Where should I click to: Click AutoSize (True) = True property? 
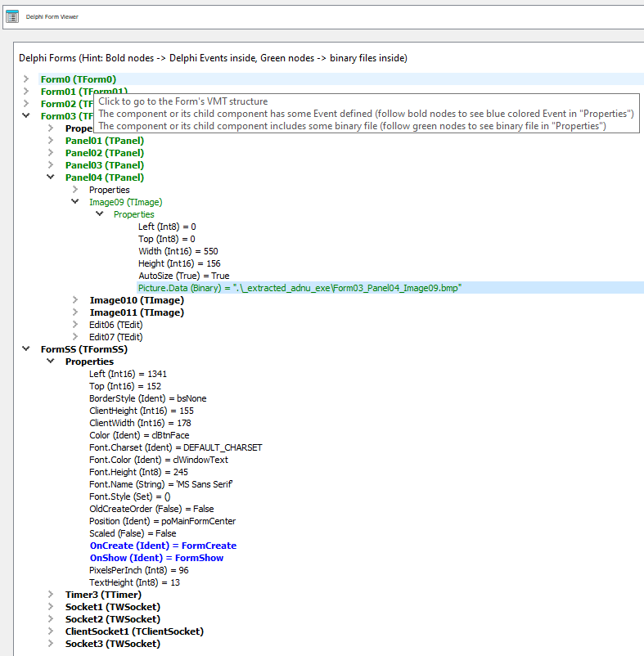coord(183,276)
